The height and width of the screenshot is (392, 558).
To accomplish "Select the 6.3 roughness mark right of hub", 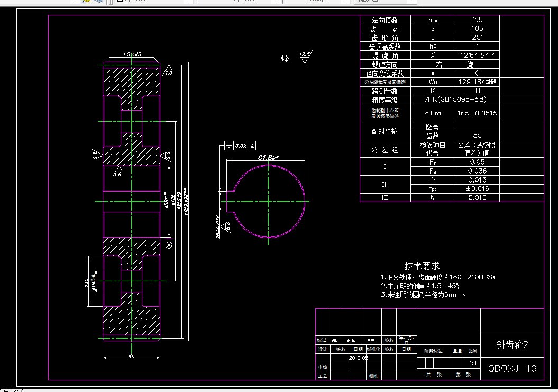I will tap(166, 156).
